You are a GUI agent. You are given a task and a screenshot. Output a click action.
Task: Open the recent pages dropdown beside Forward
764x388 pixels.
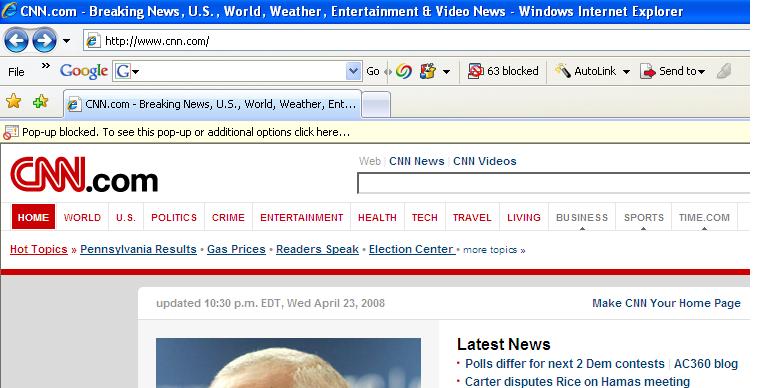click(67, 41)
